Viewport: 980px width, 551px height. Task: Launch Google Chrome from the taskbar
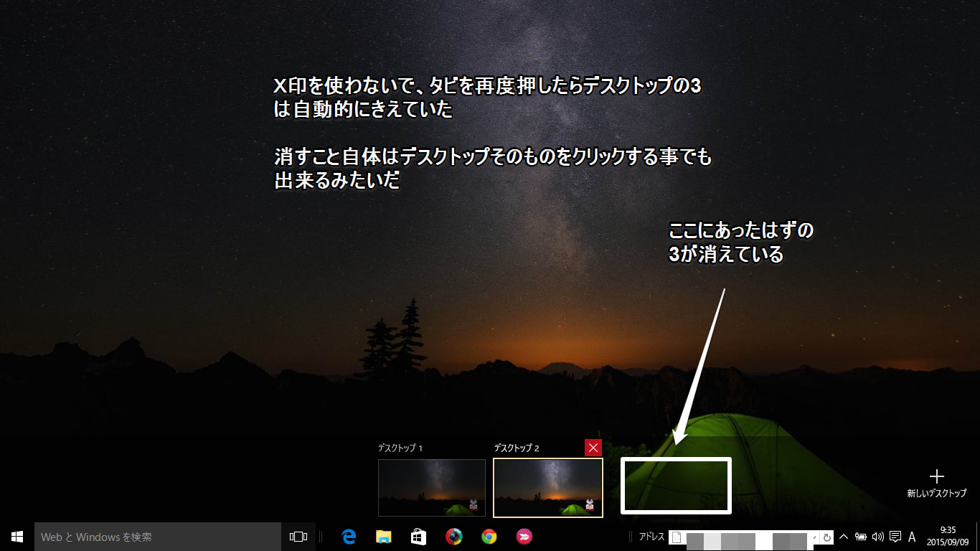[x=489, y=537]
